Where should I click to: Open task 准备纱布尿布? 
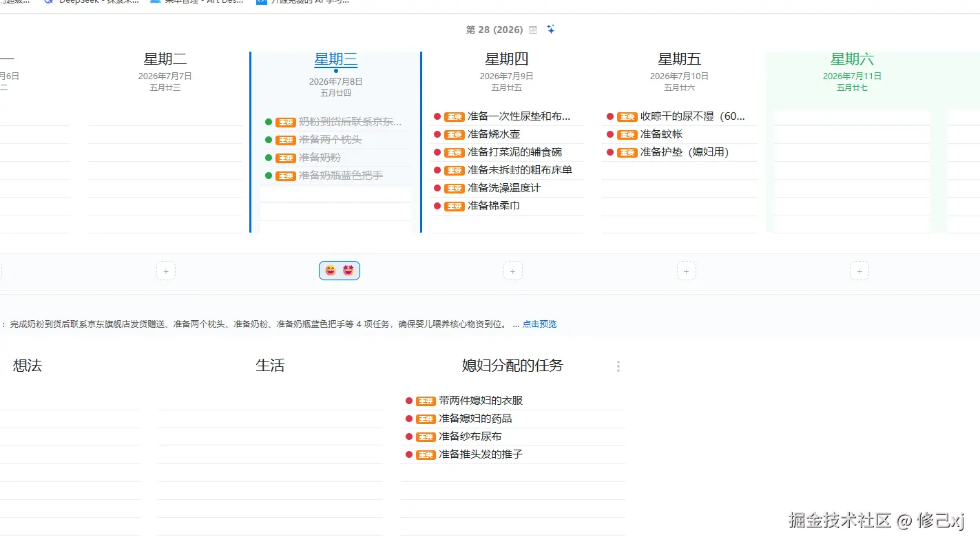470,437
